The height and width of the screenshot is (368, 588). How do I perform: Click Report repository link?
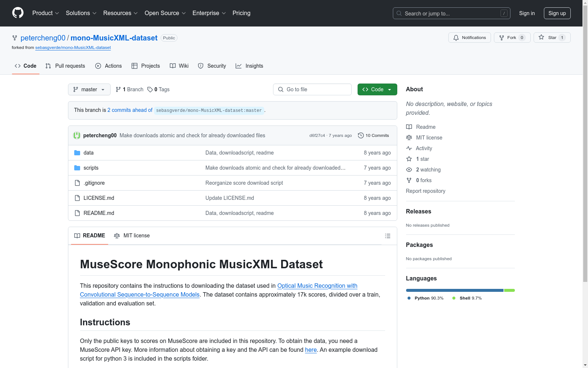(x=426, y=191)
